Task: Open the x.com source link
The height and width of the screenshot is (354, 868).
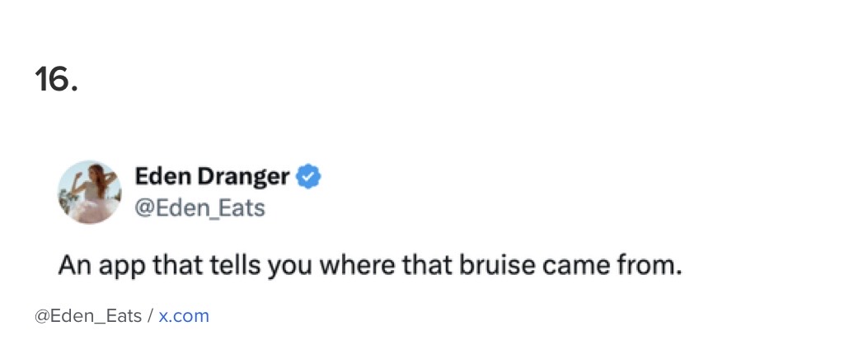Action: pos(184,316)
